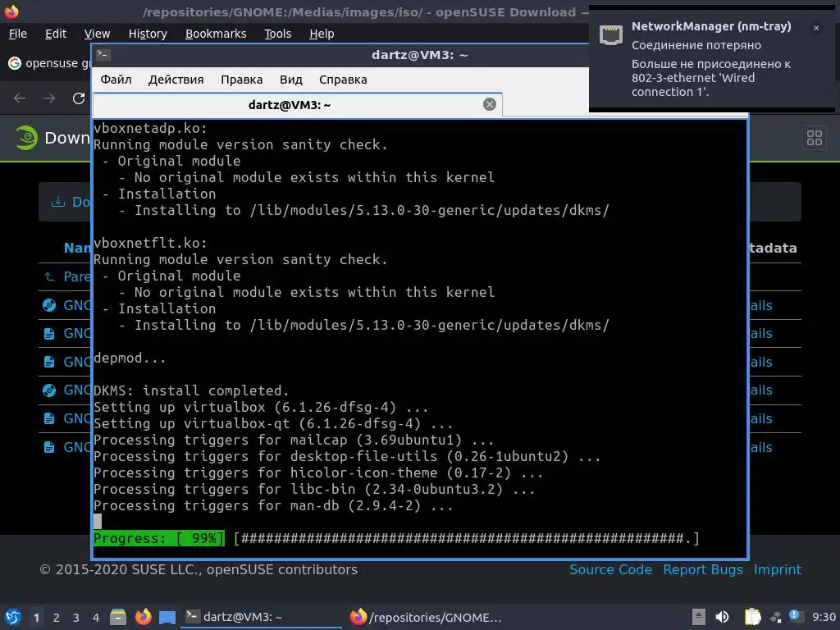This screenshot has height=630, width=840.
Task: Open the Firefox Bookmarks menu
Action: (x=216, y=34)
